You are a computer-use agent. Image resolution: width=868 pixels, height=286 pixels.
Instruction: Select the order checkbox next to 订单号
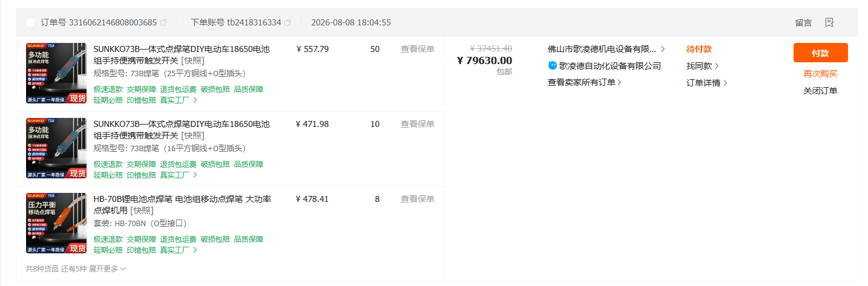point(30,22)
